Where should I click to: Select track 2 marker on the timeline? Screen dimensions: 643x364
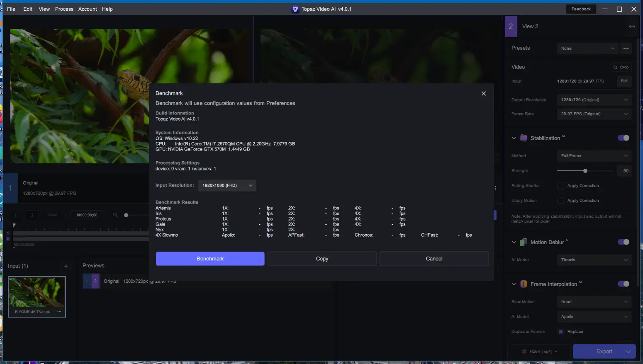pyautogui.click(x=8, y=239)
